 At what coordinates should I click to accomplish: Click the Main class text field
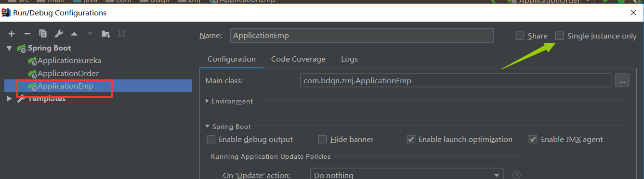click(456, 81)
